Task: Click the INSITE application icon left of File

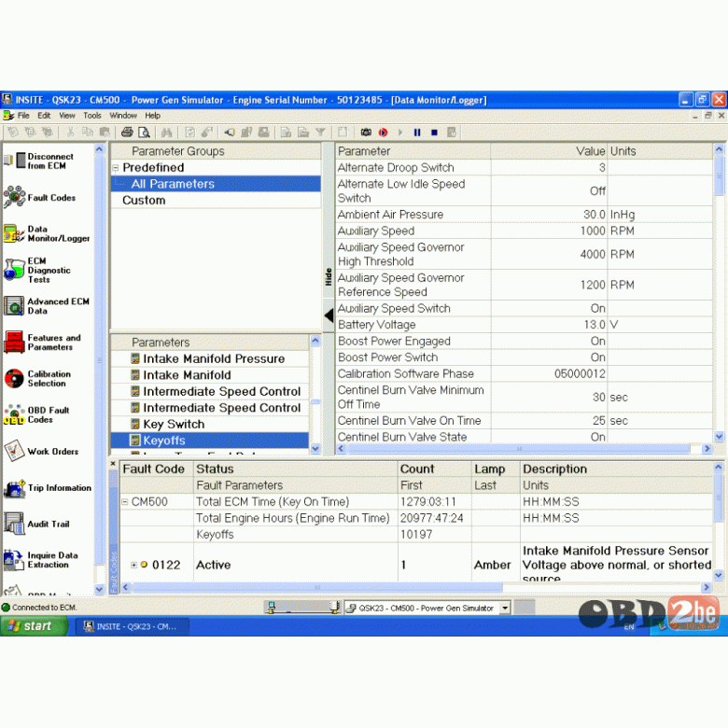Action: [x=7, y=115]
